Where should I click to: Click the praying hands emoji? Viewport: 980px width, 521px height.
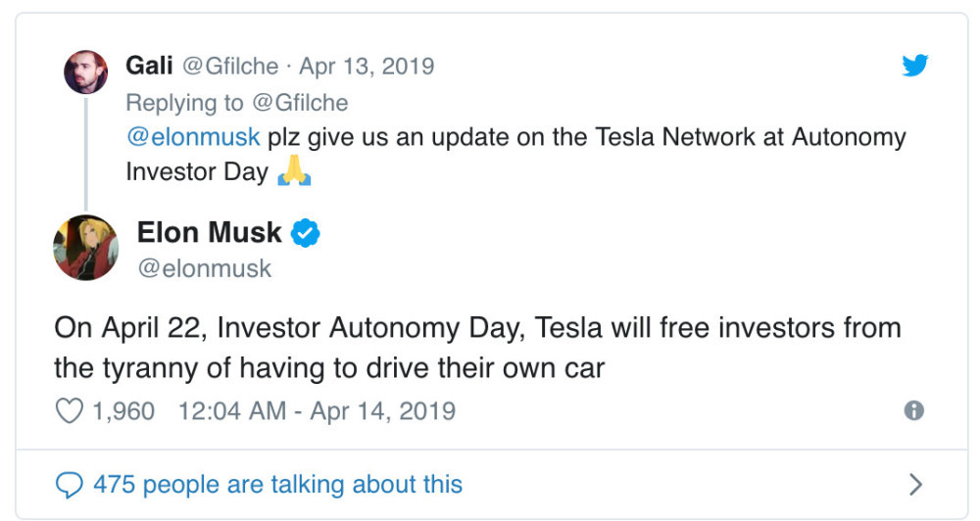click(294, 170)
